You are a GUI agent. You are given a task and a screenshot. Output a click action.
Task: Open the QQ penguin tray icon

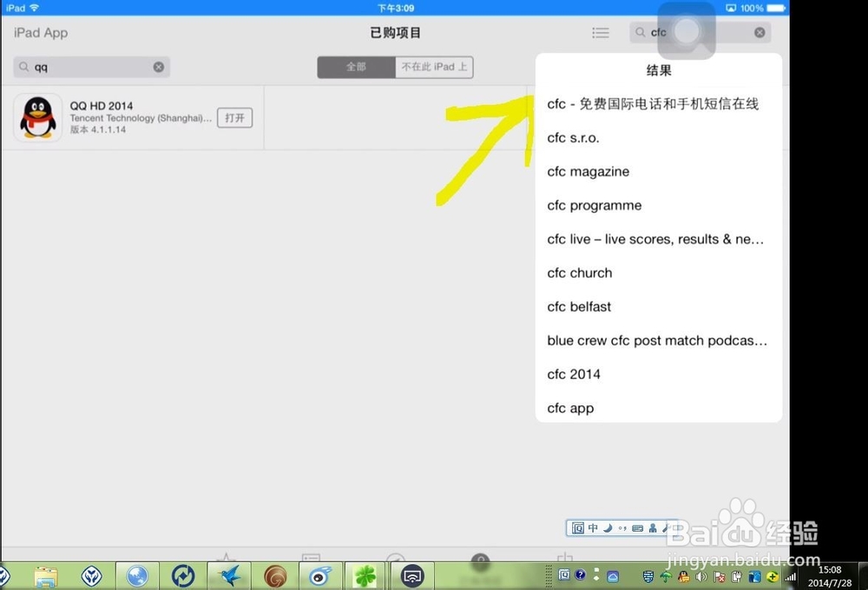coord(684,577)
